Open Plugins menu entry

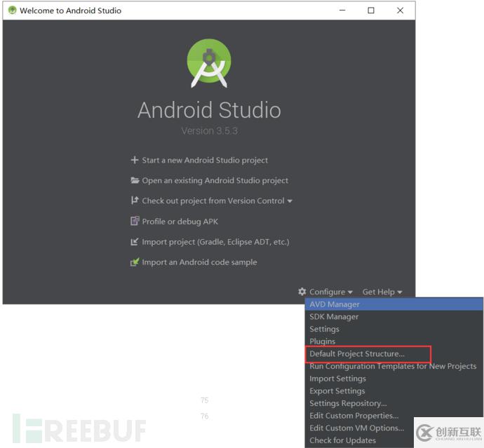pyautogui.click(x=394, y=341)
